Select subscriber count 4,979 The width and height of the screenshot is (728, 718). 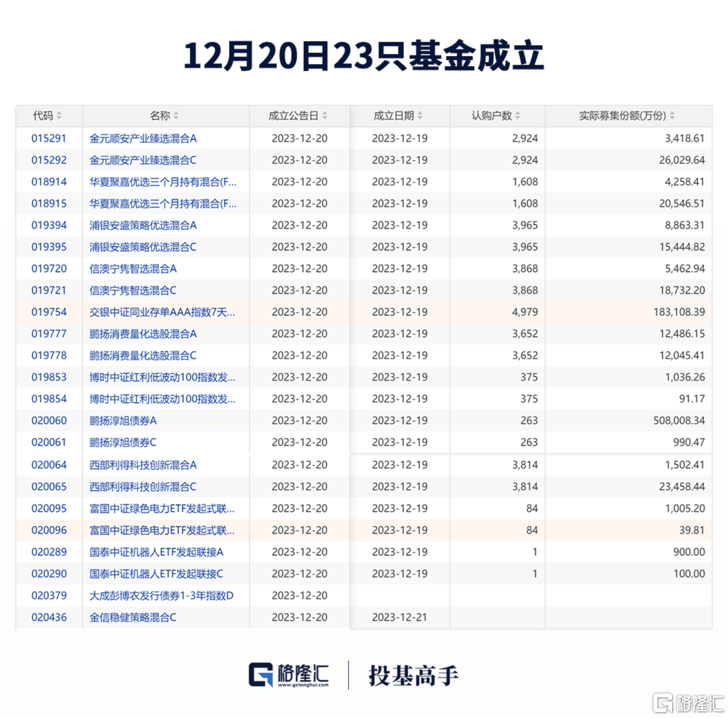pyautogui.click(x=525, y=312)
